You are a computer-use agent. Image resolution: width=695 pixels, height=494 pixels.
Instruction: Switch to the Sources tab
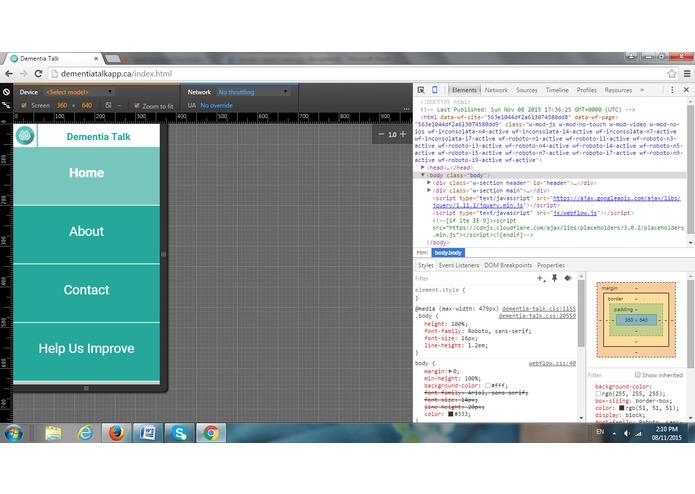pos(527,90)
